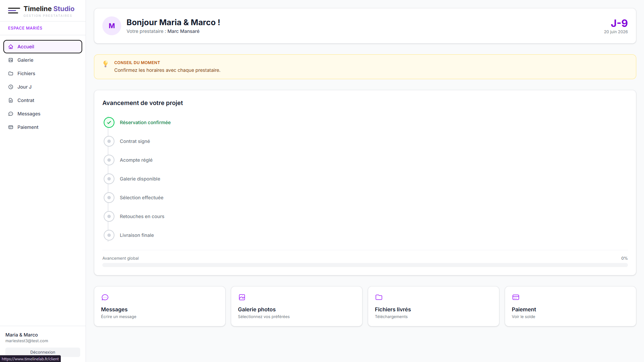Open the Galerie photos card
Viewport: 644px width, 362px height.
click(x=297, y=306)
